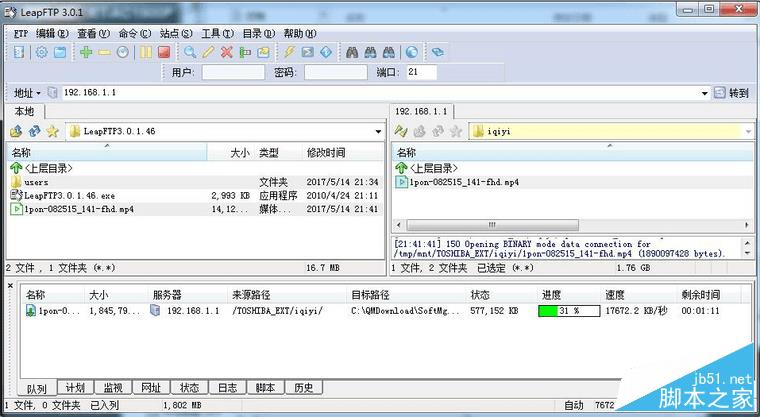
Task: Click the yellow minus remove icon
Action: pos(104,52)
